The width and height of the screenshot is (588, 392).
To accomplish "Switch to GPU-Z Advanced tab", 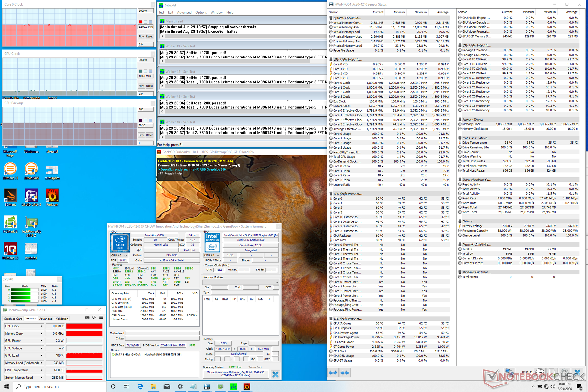I will click(x=45, y=318).
